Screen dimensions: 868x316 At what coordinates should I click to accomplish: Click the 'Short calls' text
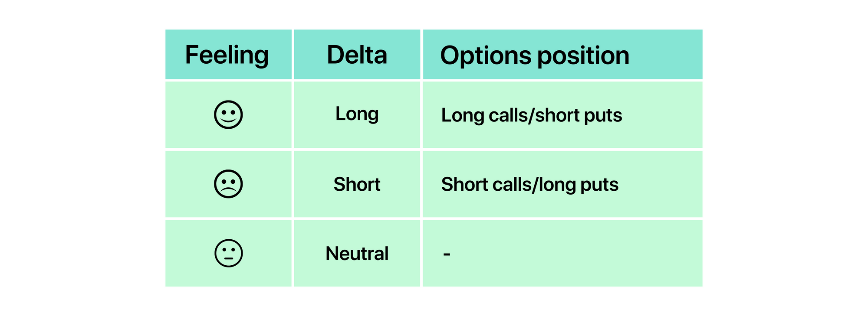coord(485,185)
